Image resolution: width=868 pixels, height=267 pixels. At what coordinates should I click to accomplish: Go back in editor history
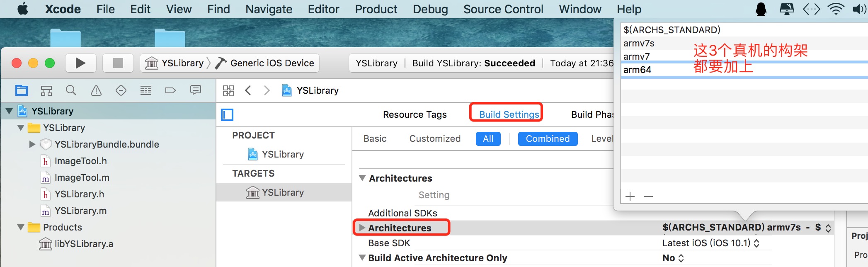pyautogui.click(x=248, y=90)
